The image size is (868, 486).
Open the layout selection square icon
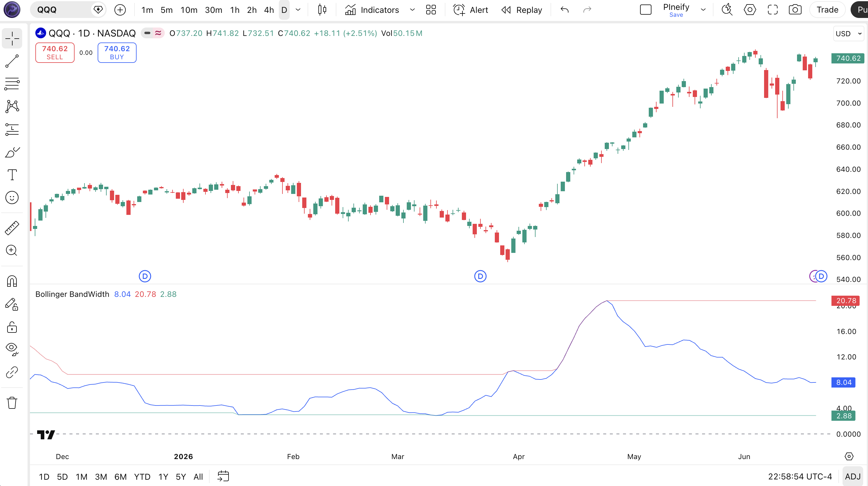click(x=646, y=10)
